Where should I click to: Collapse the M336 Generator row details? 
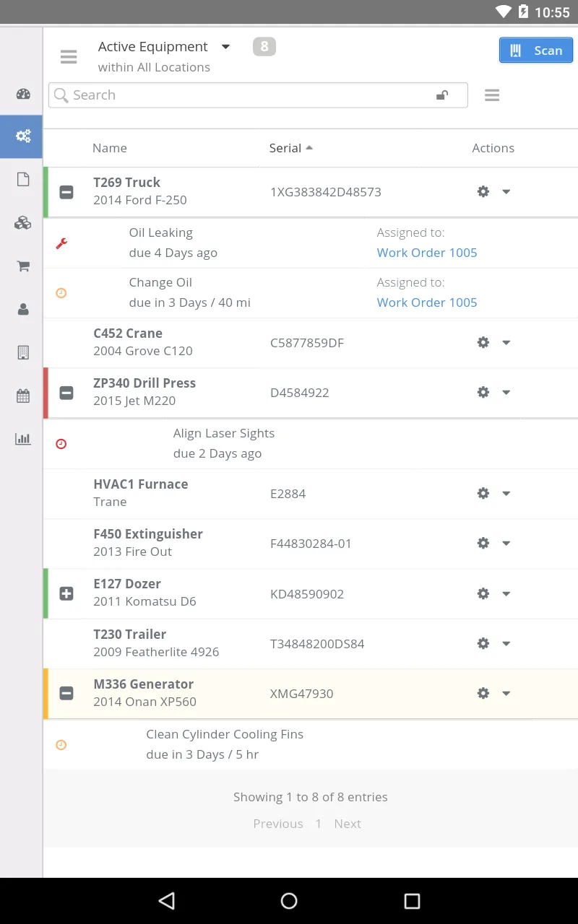coord(66,694)
